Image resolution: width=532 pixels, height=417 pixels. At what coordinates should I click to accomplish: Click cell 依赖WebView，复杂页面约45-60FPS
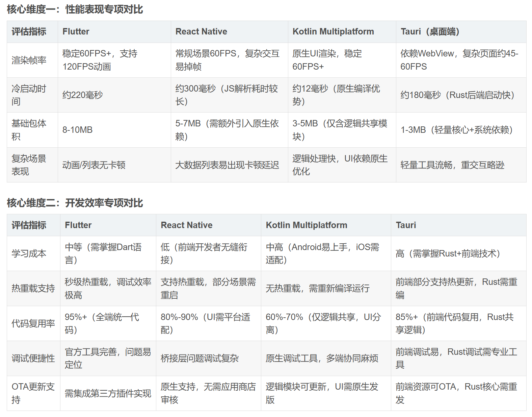(x=461, y=60)
